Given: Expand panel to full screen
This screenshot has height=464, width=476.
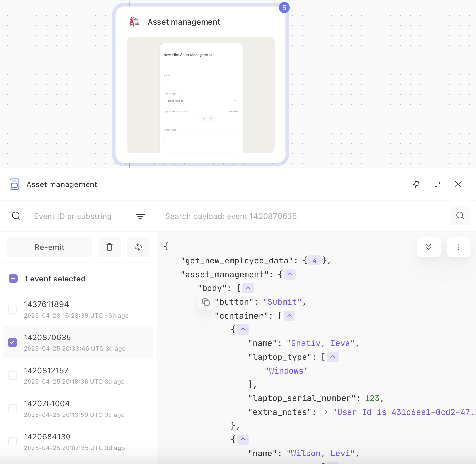Looking at the screenshot, I should tap(437, 184).
